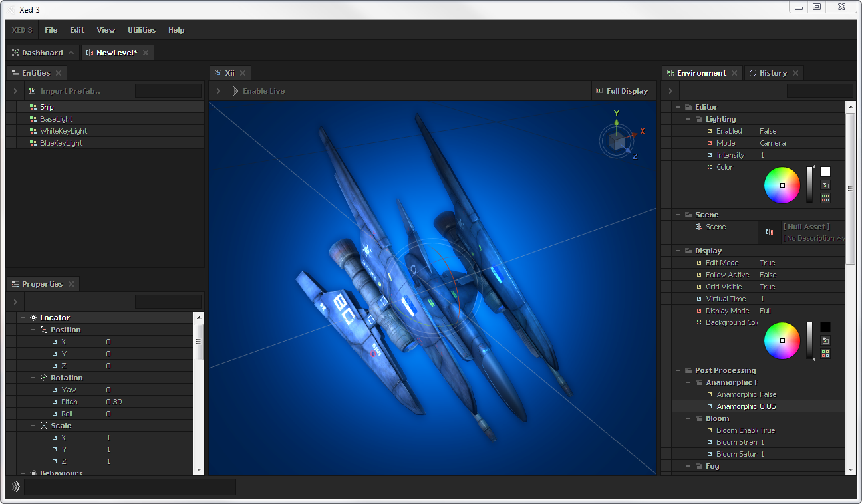Collapse the Rotation section in Properties
The height and width of the screenshot is (504, 862).
pyautogui.click(x=33, y=378)
